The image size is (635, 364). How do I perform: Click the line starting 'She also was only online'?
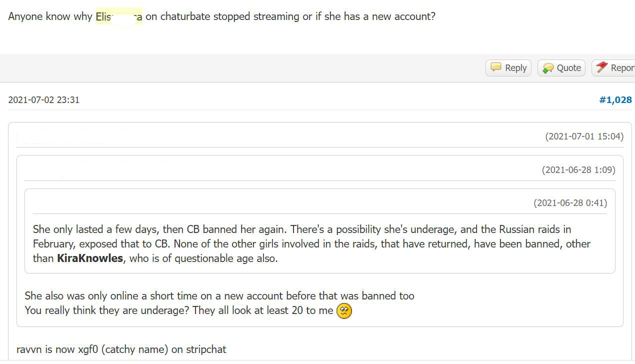219,295
